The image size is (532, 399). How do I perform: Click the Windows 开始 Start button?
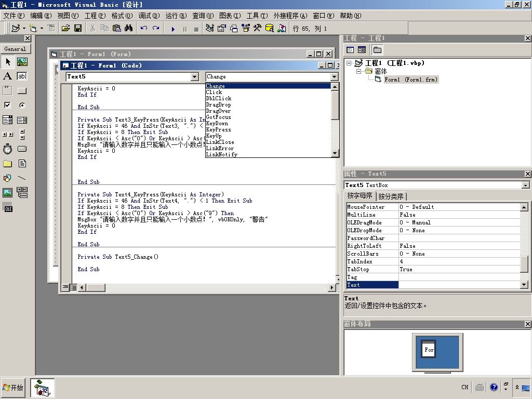click(13, 388)
